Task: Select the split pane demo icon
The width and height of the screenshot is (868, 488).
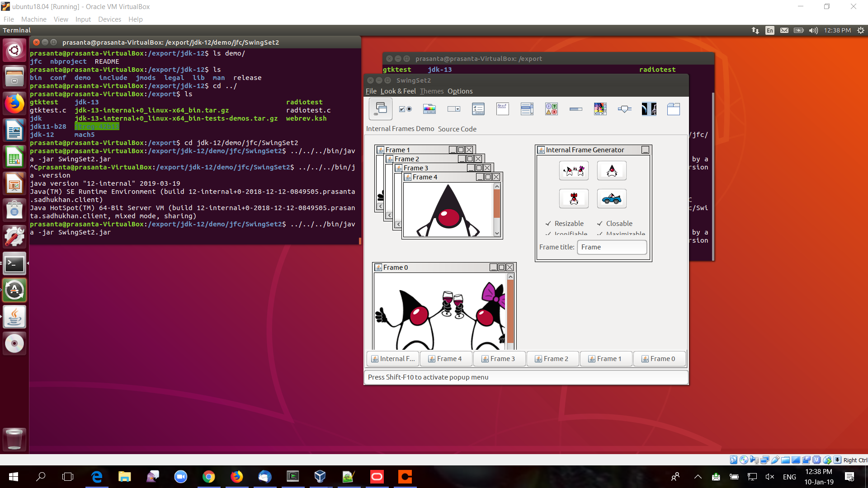Action: 649,109
